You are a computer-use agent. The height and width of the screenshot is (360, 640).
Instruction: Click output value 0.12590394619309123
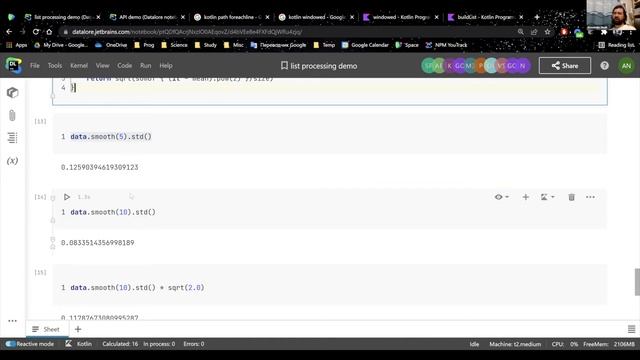pos(100,167)
